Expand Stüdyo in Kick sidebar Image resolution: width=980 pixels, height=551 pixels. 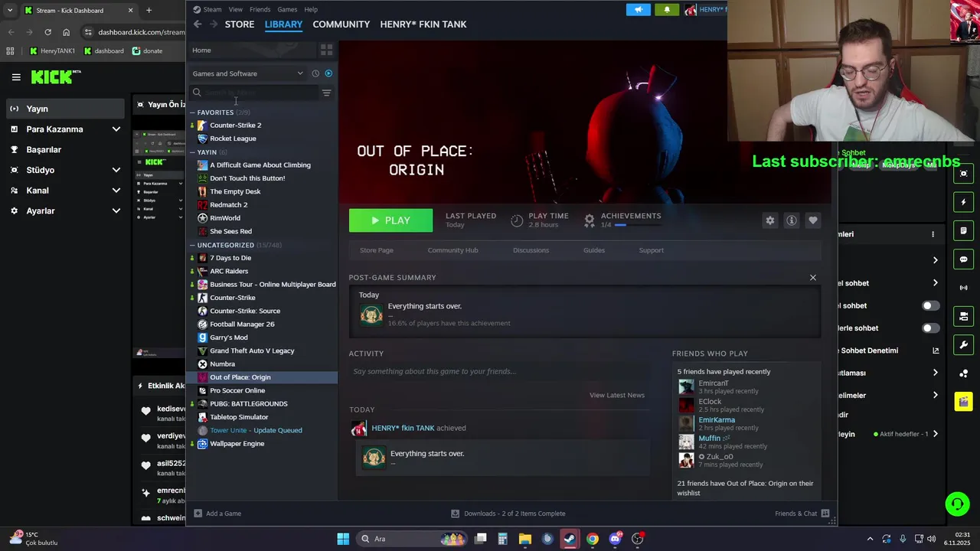tap(116, 170)
